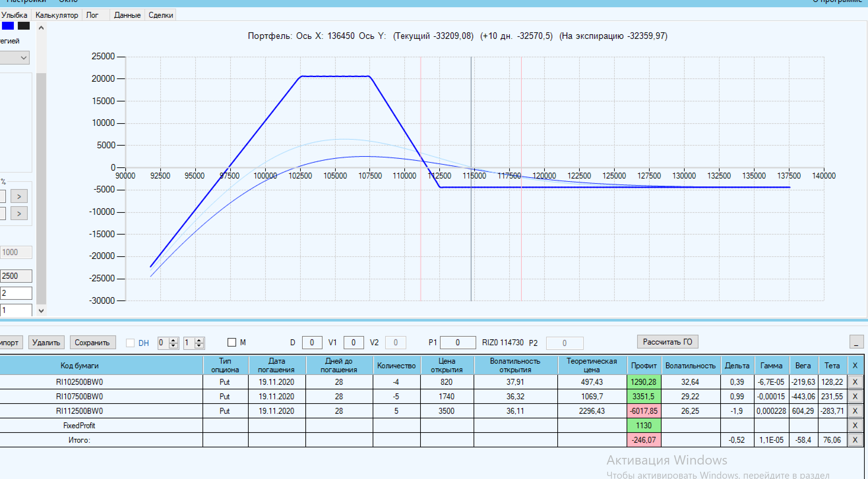This screenshot has width=868, height=479.
Task: Click the Сохранить button
Action: pyautogui.click(x=92, y=342)
